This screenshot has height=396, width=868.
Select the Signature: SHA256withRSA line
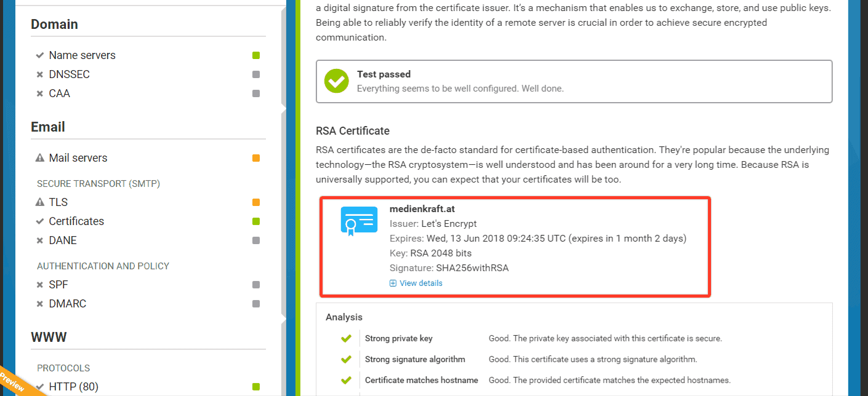449,268
